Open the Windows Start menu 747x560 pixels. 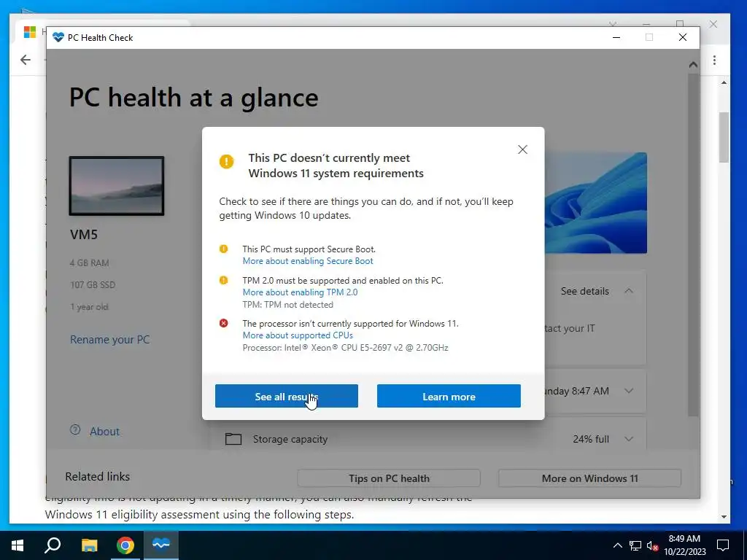(x=18, y=545)
